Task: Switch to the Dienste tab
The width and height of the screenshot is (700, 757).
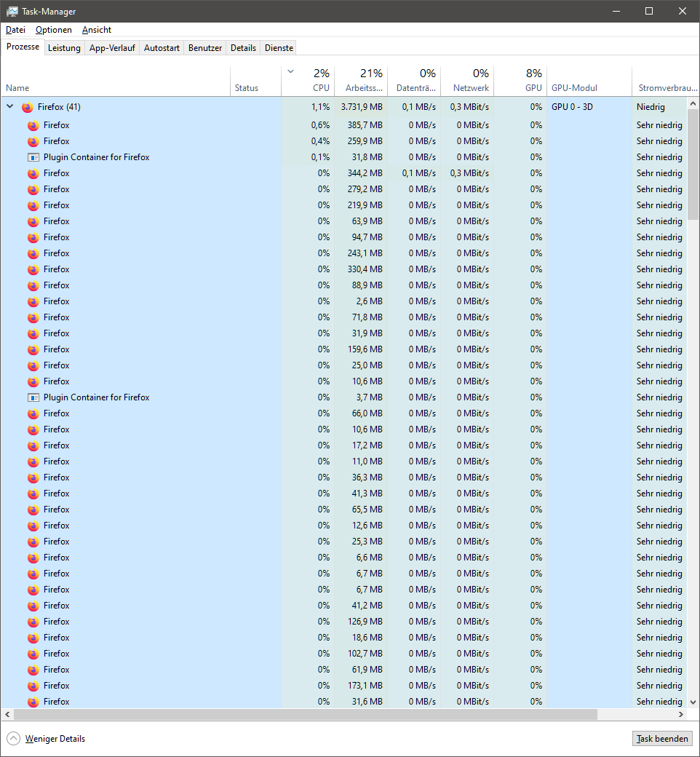Action: (x=279, y=48)
